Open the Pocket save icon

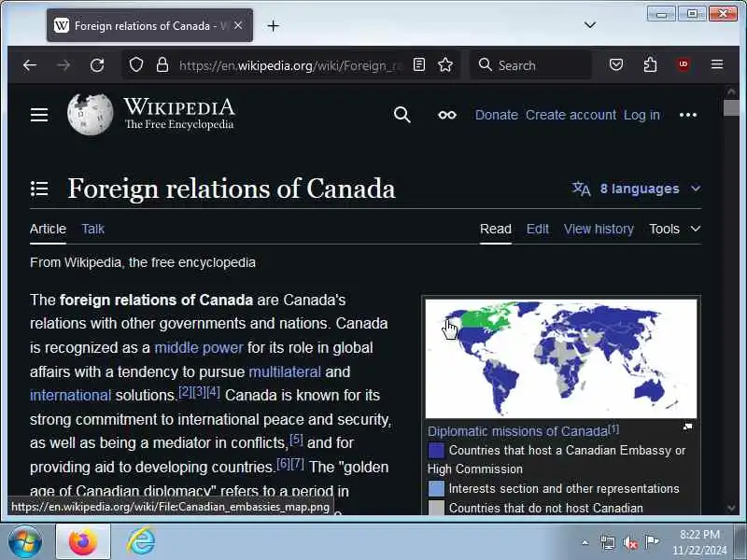pos(616,64)
